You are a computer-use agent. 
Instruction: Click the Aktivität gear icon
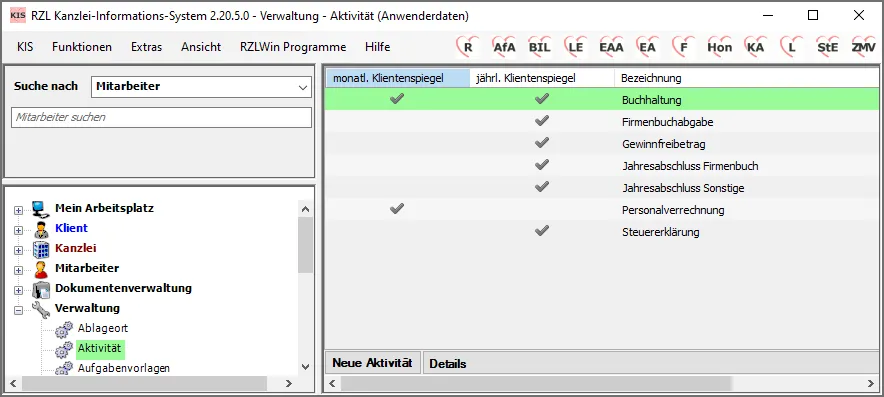(x=64, y=349)
